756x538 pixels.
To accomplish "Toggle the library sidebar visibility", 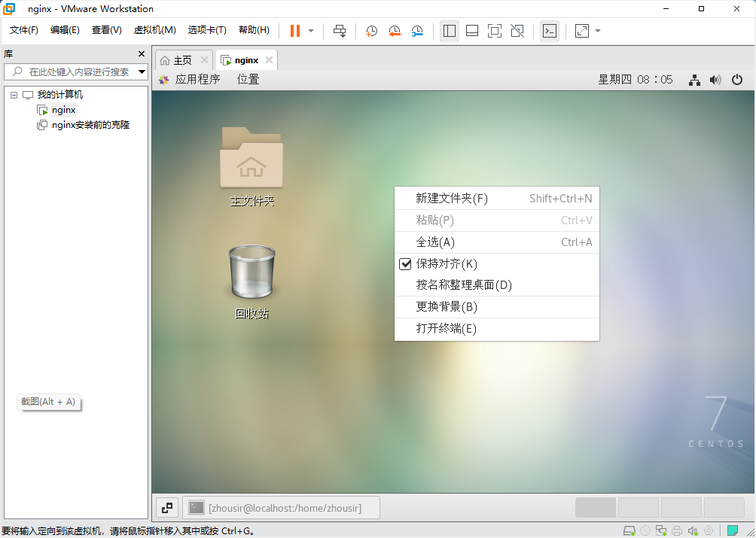I will (451, 31).
